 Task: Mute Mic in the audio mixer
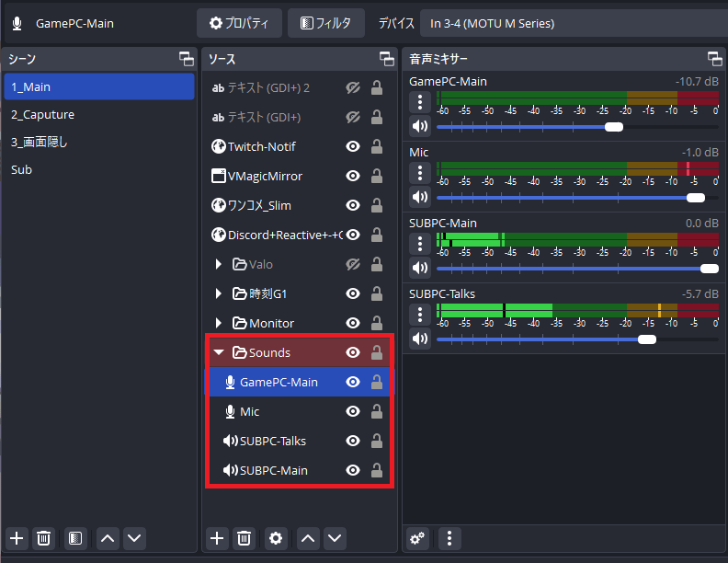[420, 197]
